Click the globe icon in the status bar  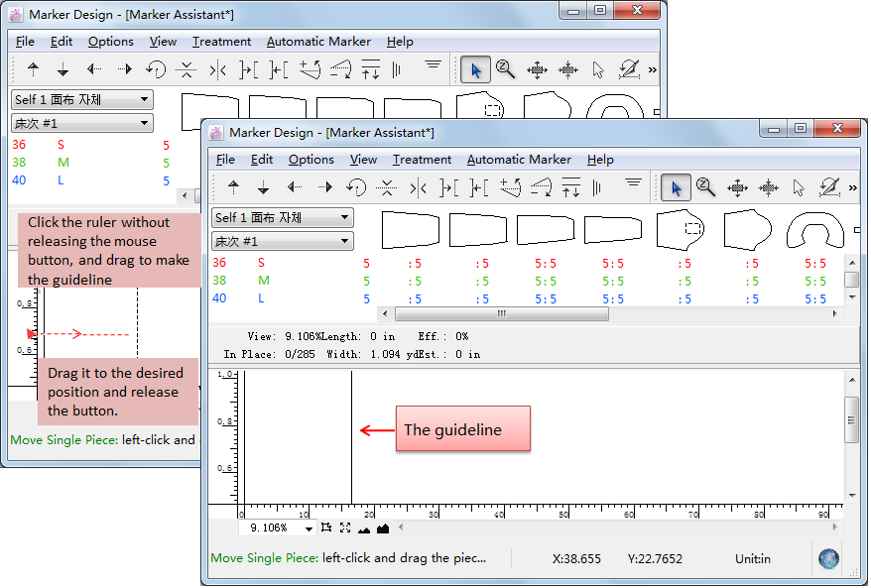pos(828,558)
